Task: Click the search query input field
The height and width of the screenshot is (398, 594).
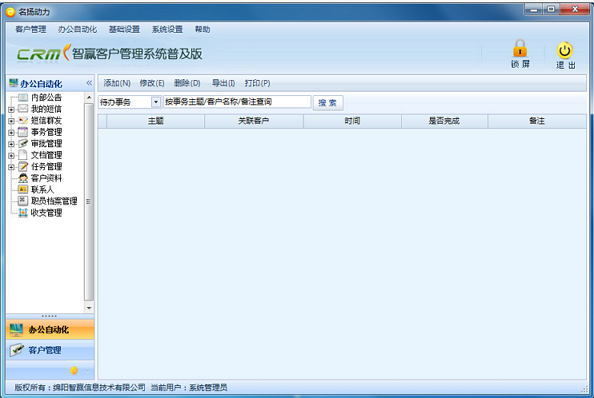Action: click(237, 102)
